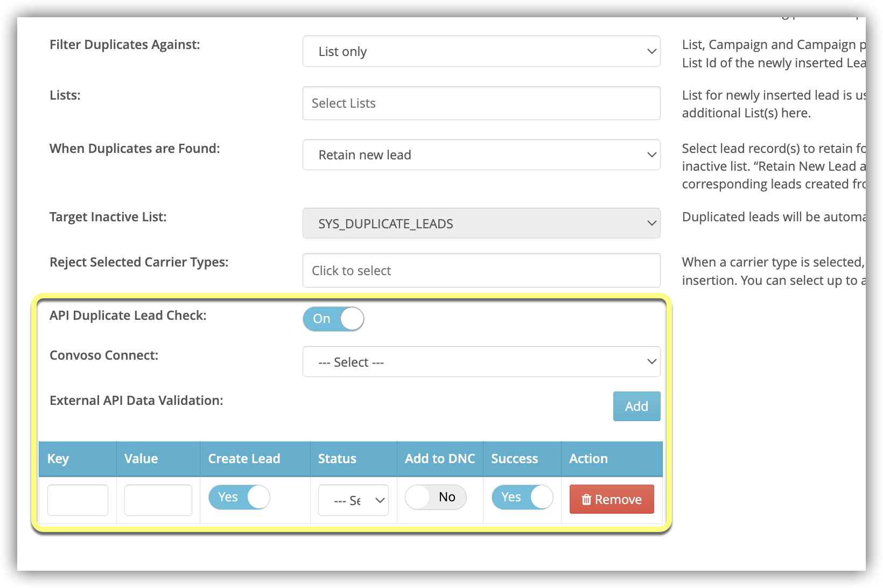The image size is (883, 588).
Task: Click the Add button for External API validation
Action: [636, 407]
